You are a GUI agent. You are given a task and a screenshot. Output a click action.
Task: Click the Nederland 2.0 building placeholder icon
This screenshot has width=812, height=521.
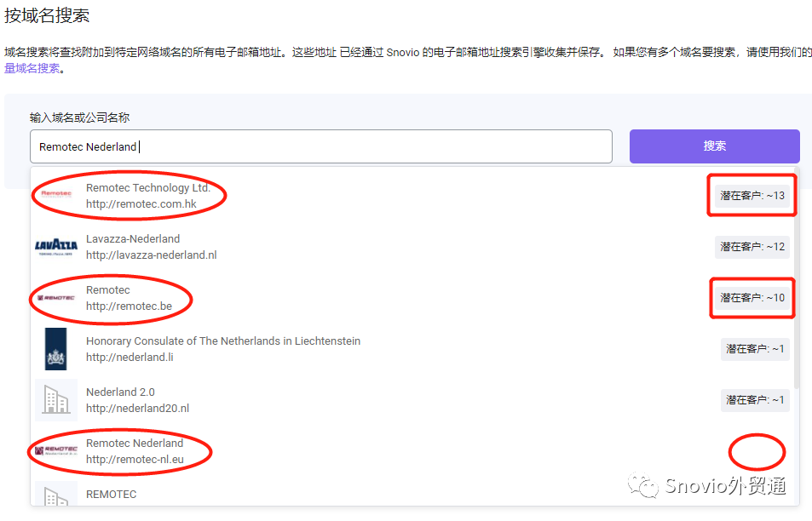tap(56, 400)
